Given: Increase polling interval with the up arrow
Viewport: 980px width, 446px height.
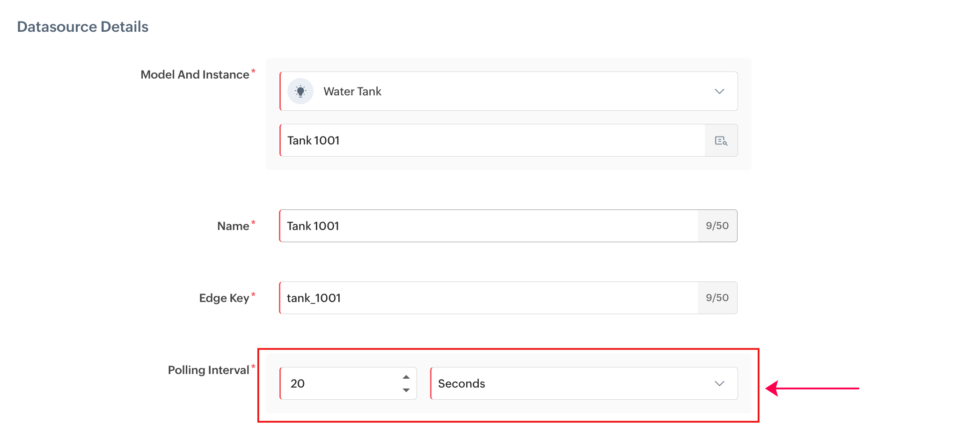Looking at the screenshot, I should tap(406, 377).
